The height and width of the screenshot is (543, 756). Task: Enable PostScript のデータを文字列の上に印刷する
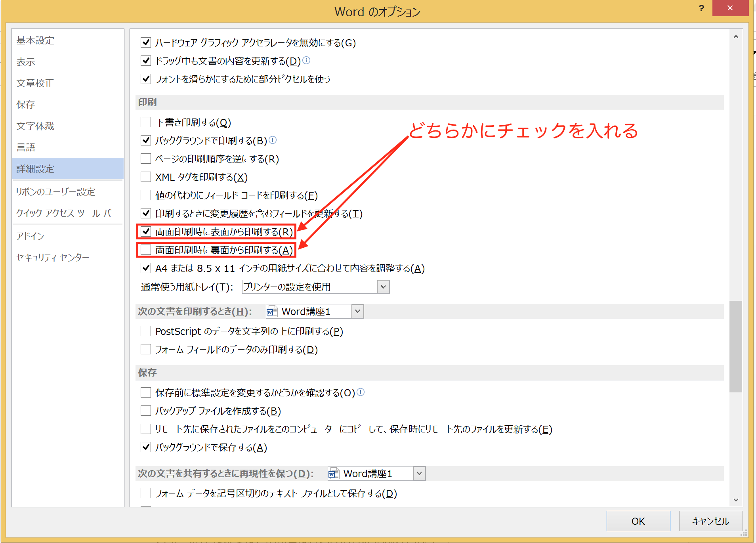(146, 331)
